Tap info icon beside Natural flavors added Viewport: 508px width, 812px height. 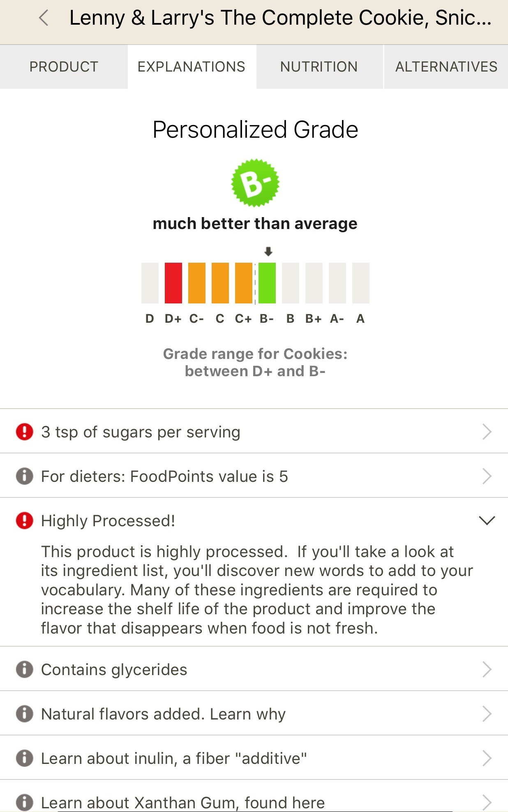pyautogui.click(x=25, y=714)
